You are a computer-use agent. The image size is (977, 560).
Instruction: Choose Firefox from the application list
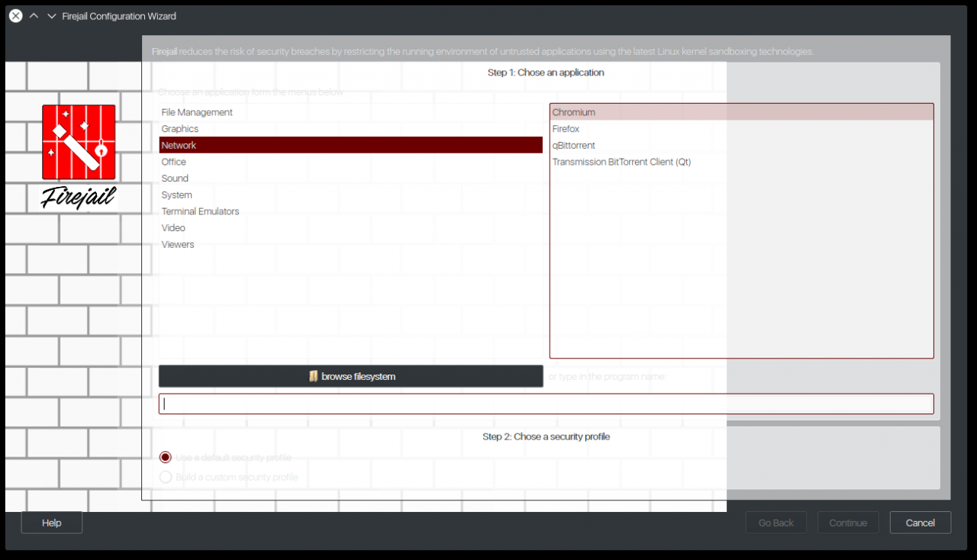pos(741,129)
